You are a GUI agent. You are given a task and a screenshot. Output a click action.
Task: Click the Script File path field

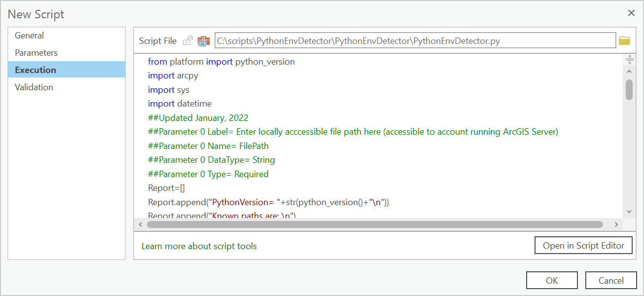point(415,41)
